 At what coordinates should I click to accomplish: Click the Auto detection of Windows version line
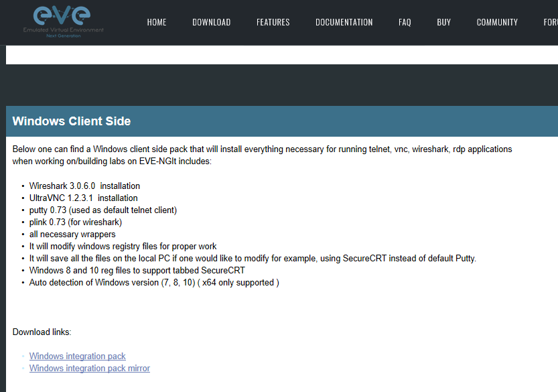pos(154,283)
